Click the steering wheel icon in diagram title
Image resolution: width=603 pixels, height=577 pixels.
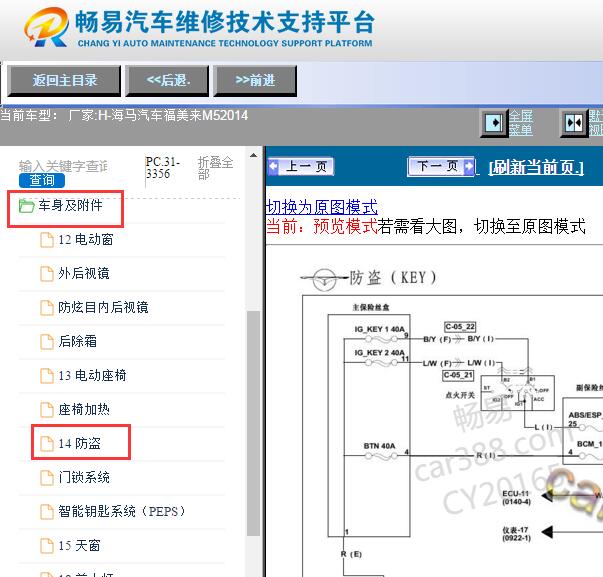325,279
